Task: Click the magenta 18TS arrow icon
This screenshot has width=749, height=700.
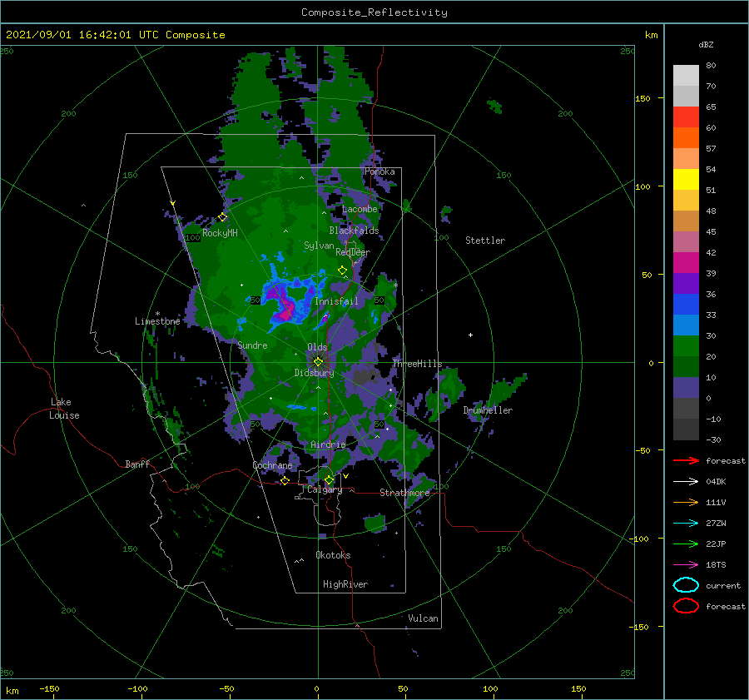Action: tap(686, 565)
